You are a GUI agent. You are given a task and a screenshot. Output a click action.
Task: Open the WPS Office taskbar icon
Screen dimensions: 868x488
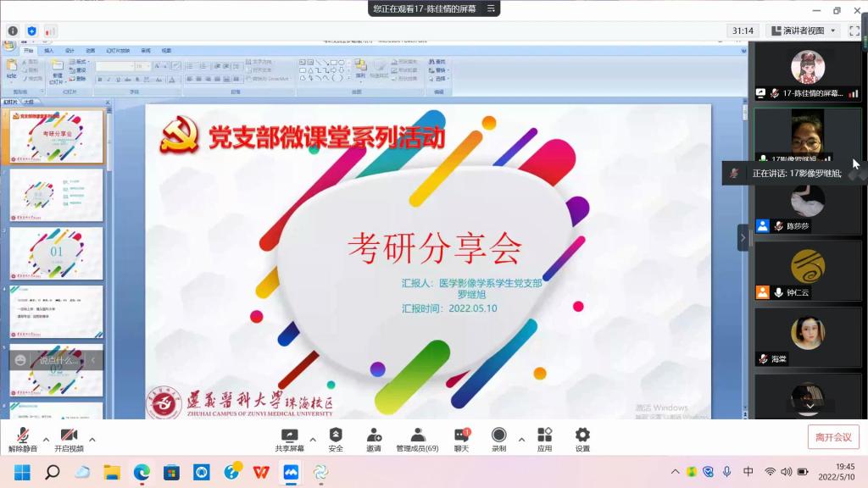point(261,472)
